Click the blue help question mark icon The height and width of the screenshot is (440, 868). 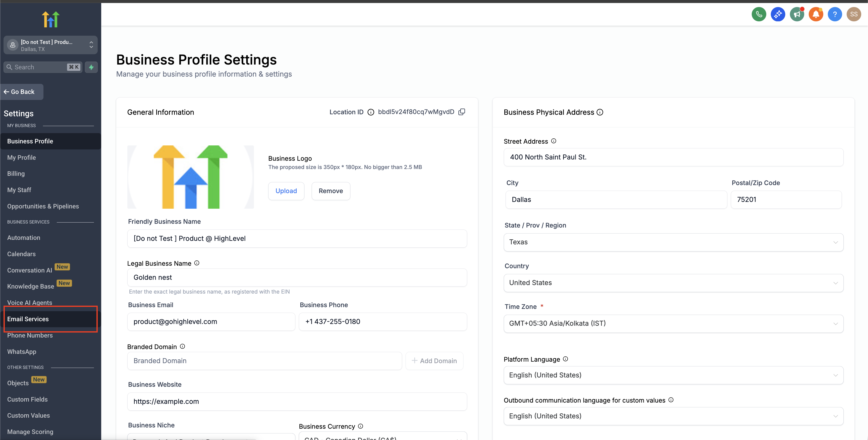[x=835, y=14]
